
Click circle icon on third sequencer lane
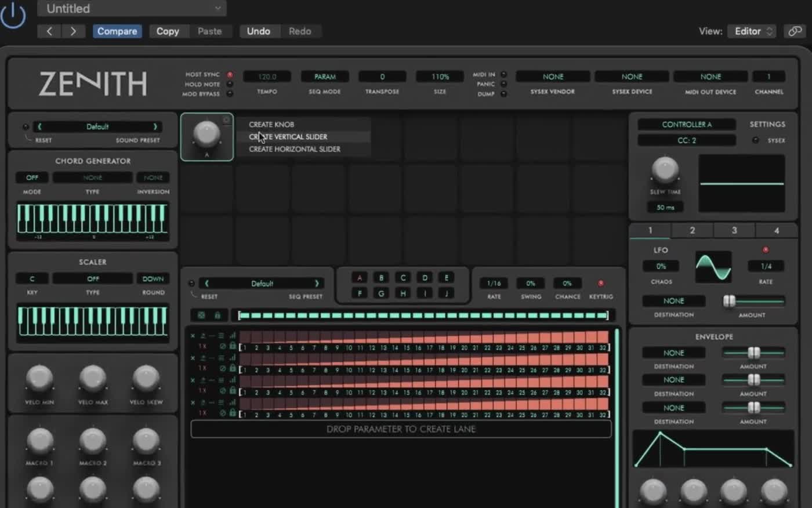click(x=222, y=391)
